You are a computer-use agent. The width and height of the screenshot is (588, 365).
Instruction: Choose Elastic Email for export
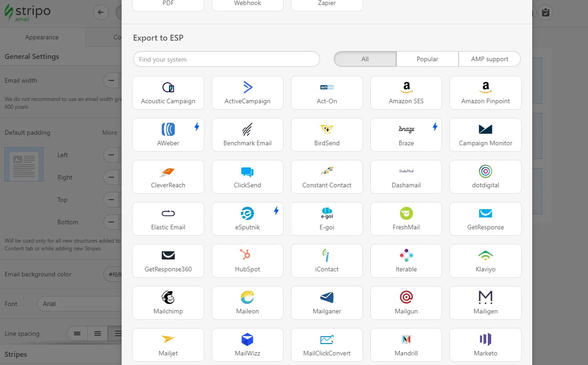pyautogui.click(x=168, y=219)
